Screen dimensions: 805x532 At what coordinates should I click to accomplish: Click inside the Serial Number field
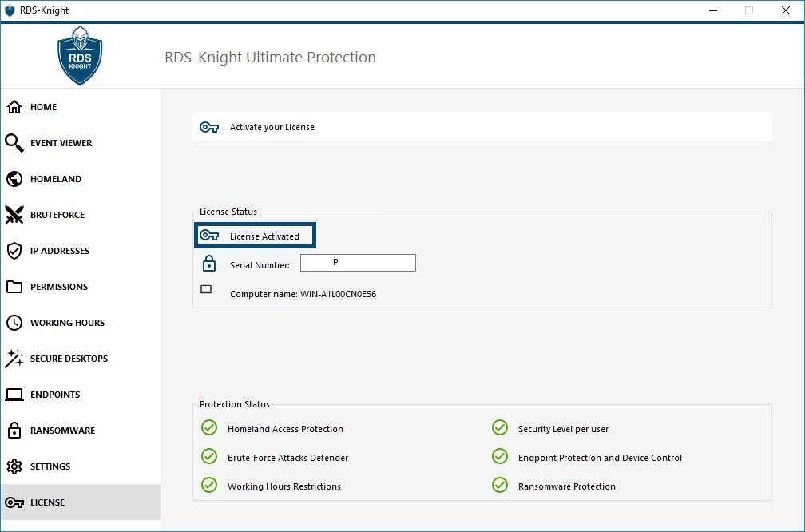(x=358, y=262)
